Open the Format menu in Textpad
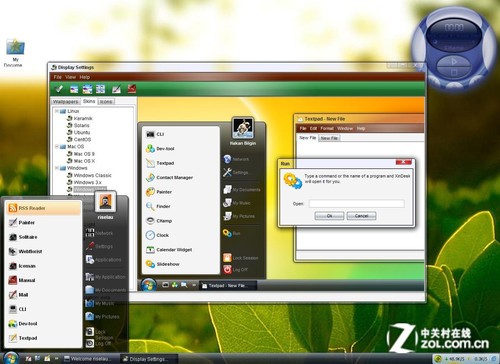500x364 pixels. 327,128
